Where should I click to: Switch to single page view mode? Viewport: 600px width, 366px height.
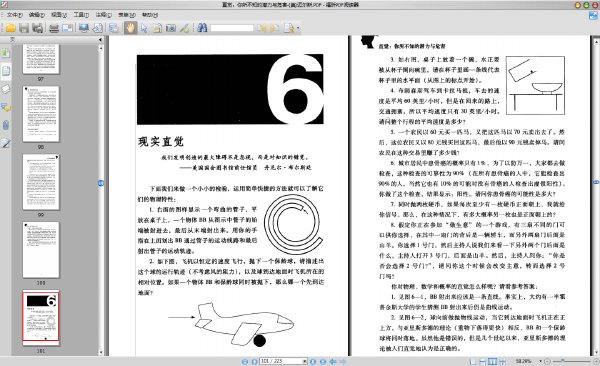click(473, 361)
